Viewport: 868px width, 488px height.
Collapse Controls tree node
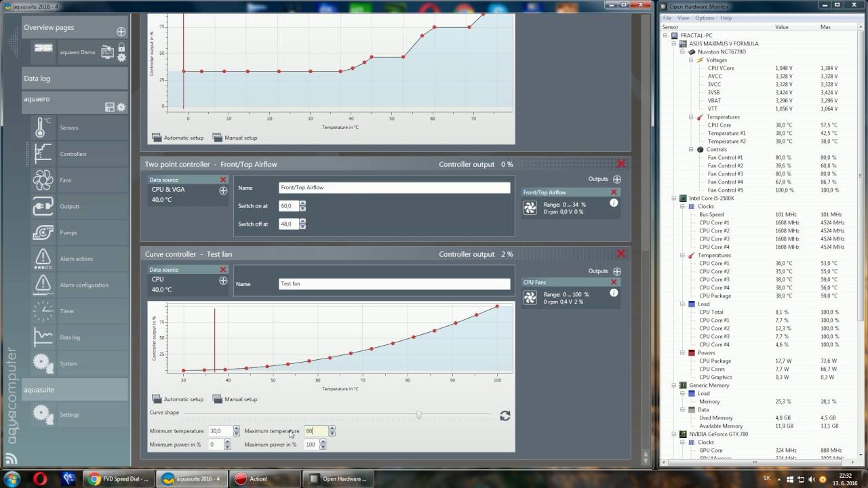click(691, 149)
